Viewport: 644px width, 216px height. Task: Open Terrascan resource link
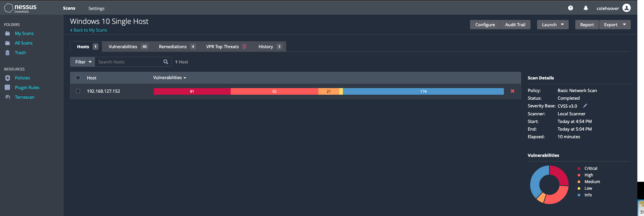[25, 97]
